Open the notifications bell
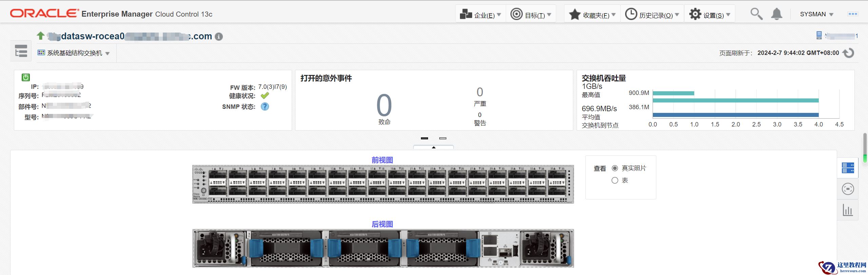The width and height of the screenshot is (868, 275). [x=776, y=14]
